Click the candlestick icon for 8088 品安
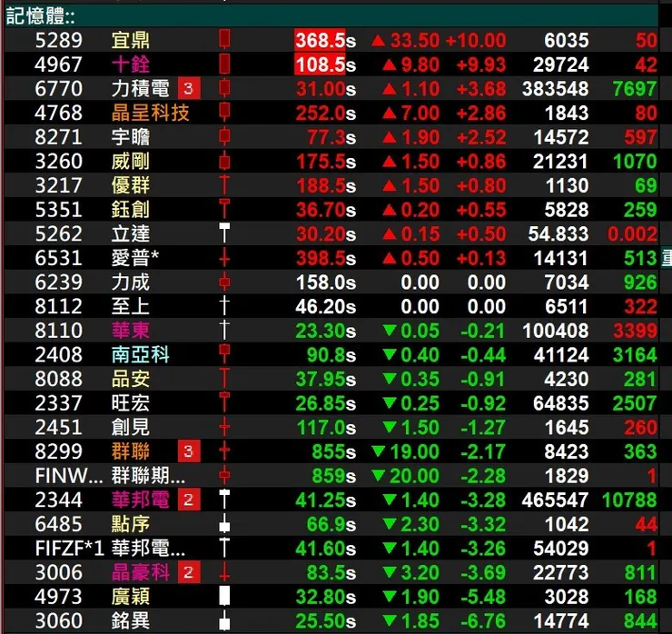Viewport: 672px width, 634px height. [x=224, y=378]
